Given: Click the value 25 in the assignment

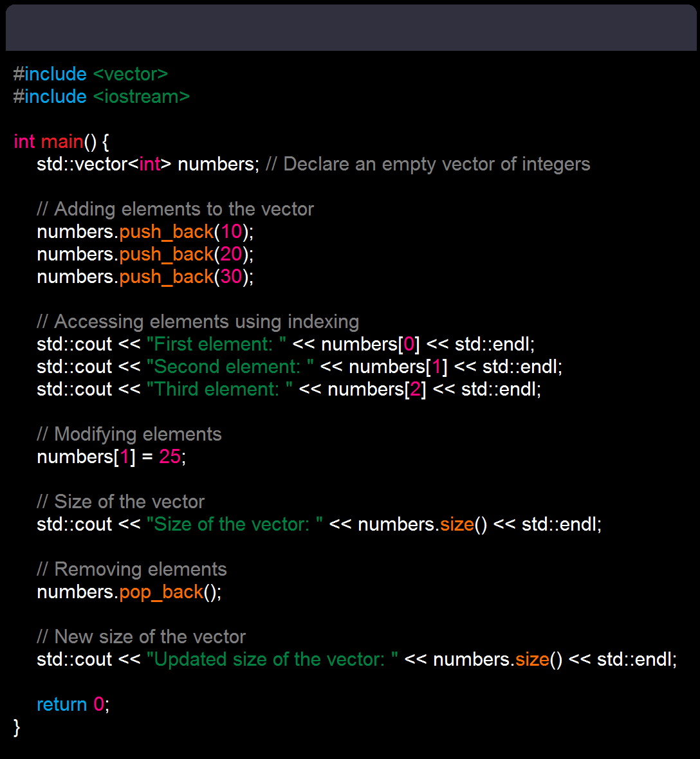Looking at the screenshot, I should [170, 457].
